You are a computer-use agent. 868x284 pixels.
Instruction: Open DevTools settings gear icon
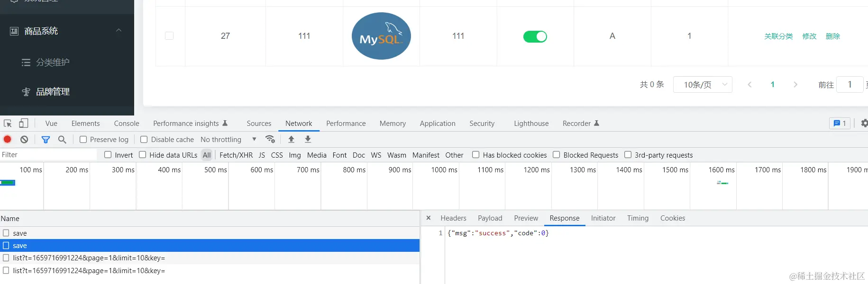pyautogui.click(x=864, y=123)
